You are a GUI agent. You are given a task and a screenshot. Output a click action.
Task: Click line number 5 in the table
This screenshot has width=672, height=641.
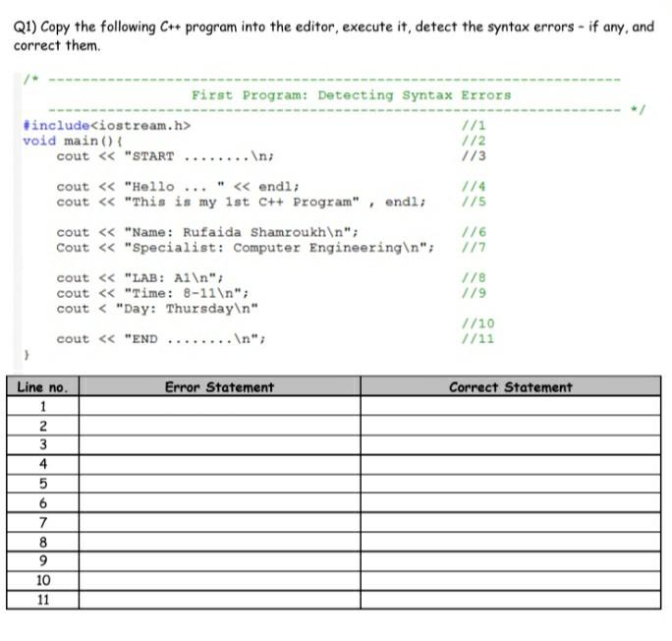pyautogui.click(x=43, y=484)
